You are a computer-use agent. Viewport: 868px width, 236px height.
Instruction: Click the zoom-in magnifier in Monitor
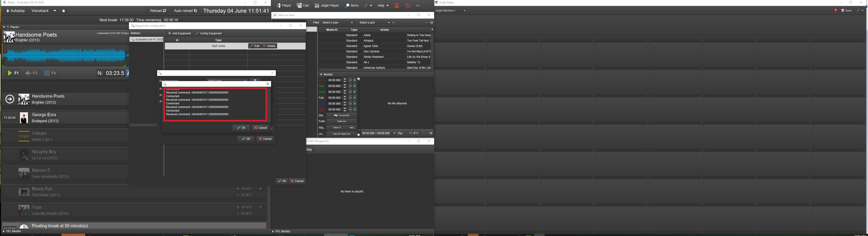[x=359, y=79]
